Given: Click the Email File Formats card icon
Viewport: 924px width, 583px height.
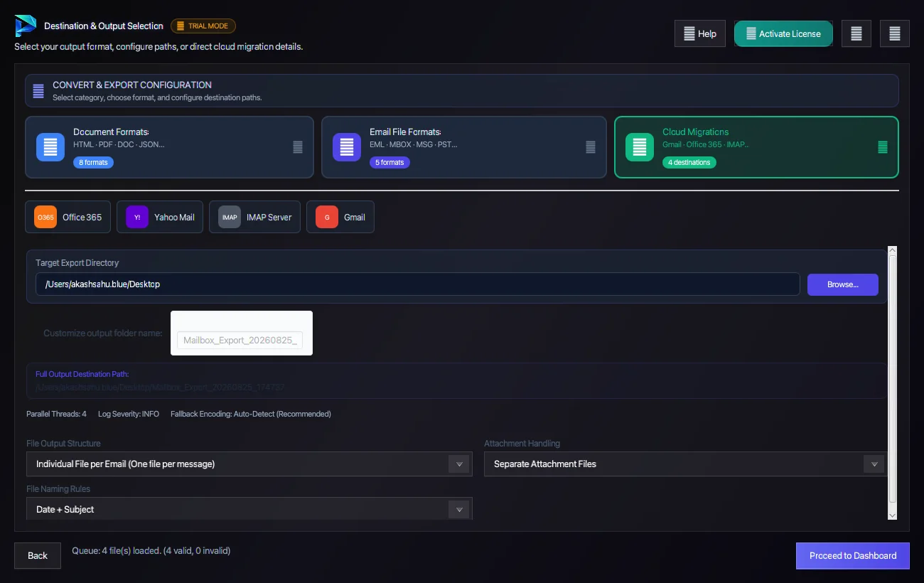Looking at the screenshot, I should pos(347,147).
